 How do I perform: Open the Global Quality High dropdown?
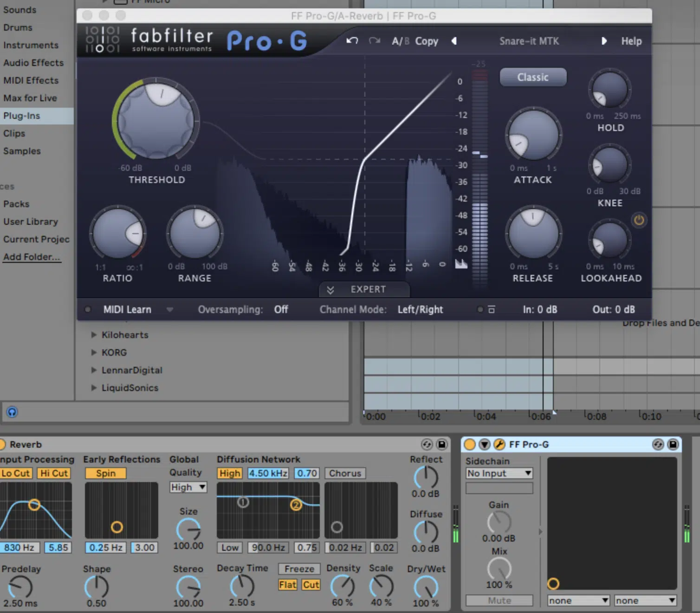coord(188,487)
